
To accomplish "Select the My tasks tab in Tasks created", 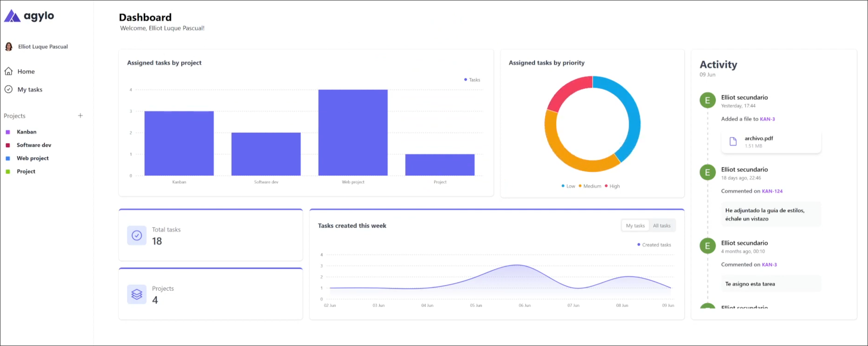I will (635, 225).
